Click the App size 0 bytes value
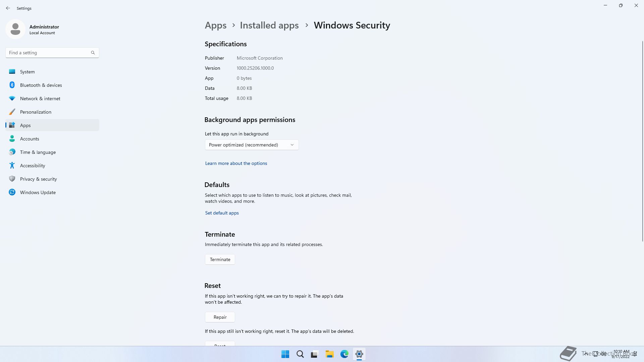This screenshot has width=644, height=362. point(244,78)
